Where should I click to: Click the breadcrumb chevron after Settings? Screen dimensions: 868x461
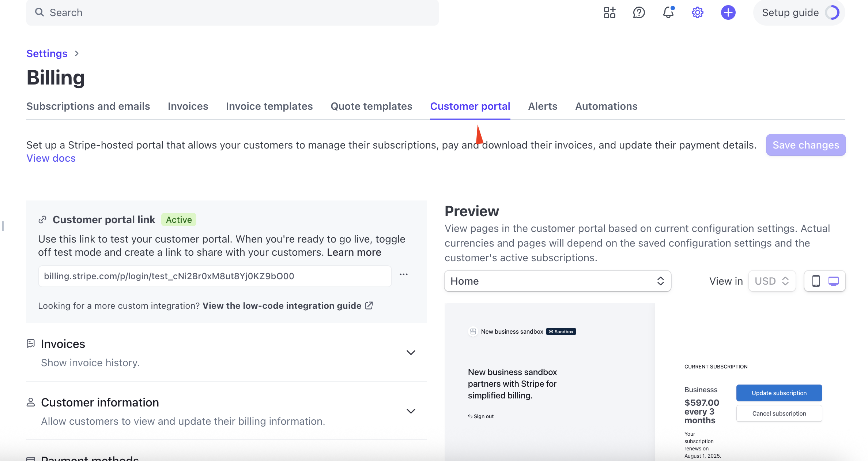tap(76, 53)
